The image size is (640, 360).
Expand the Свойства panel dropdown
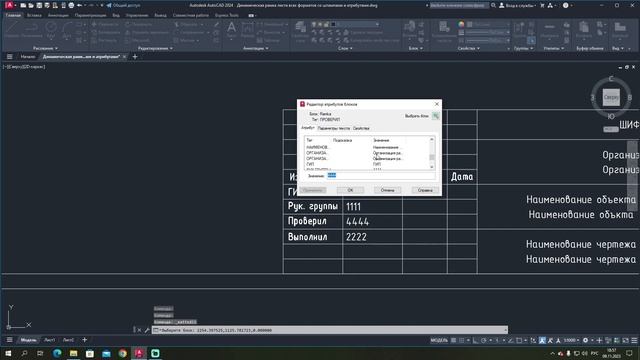tap(469, 48)
